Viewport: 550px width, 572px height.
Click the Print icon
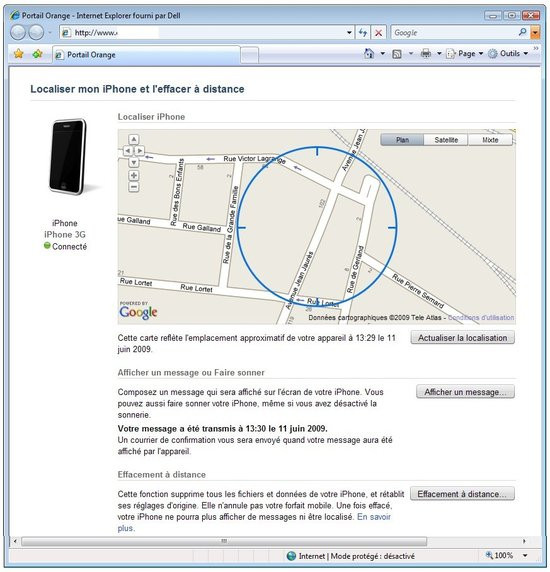[x=426, y=54]
